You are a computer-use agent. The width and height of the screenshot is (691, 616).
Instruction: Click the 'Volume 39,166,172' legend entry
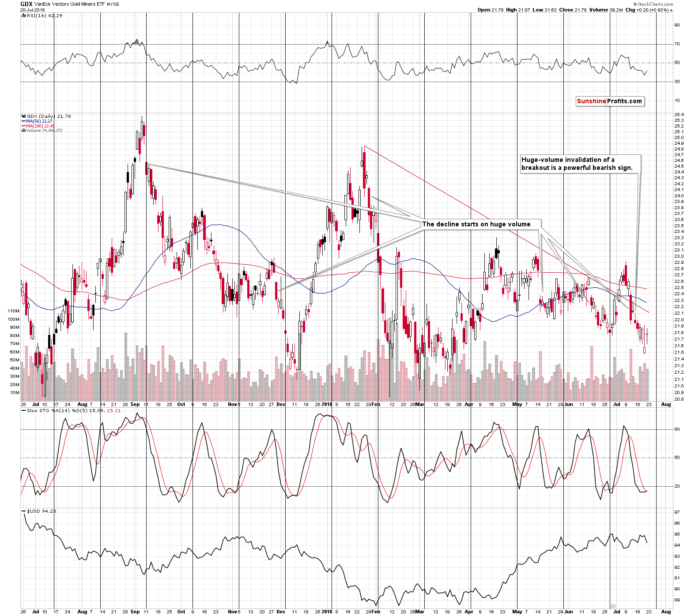44,131
